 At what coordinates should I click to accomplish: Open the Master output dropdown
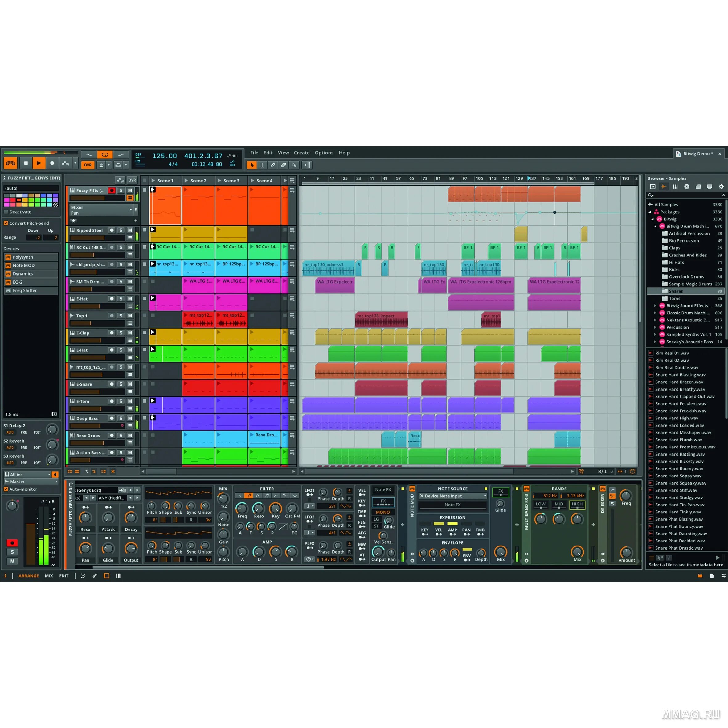[x=31, y=481]
